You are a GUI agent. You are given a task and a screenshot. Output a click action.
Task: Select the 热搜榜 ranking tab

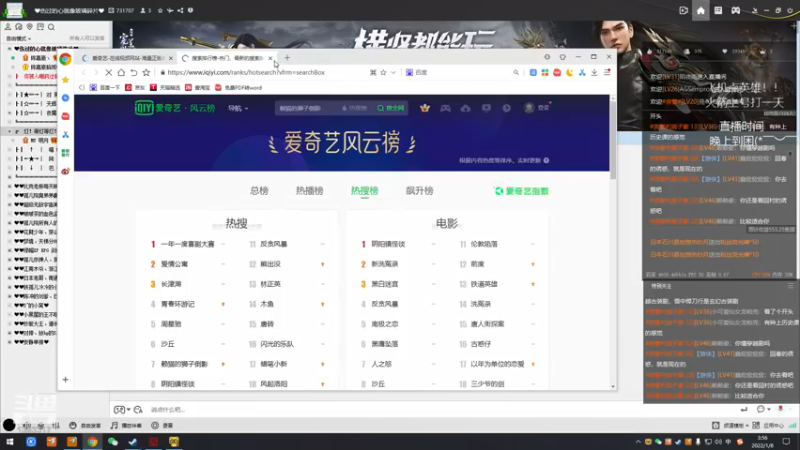[365, 191]
